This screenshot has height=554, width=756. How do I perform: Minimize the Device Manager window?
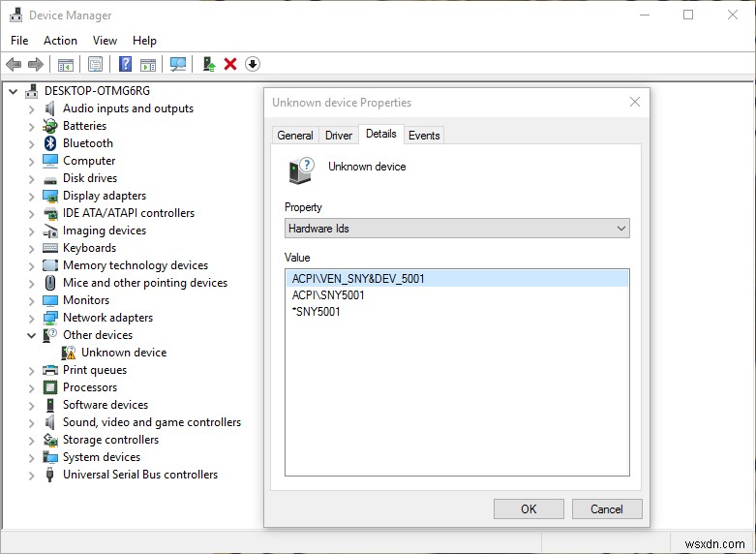645,15
